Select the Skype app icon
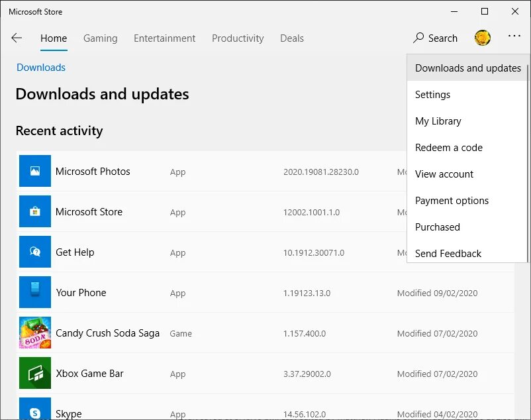This screenshot has width=531, height=420. tap(35, 409)
